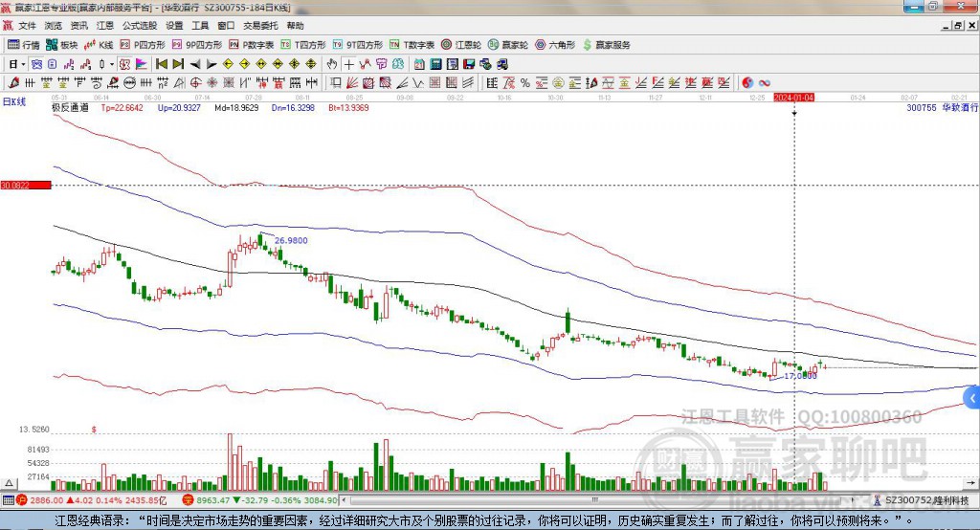Expand the 日 period dropdown
The width and height of the screenshot is (980, 530).
tap(24, 64)
